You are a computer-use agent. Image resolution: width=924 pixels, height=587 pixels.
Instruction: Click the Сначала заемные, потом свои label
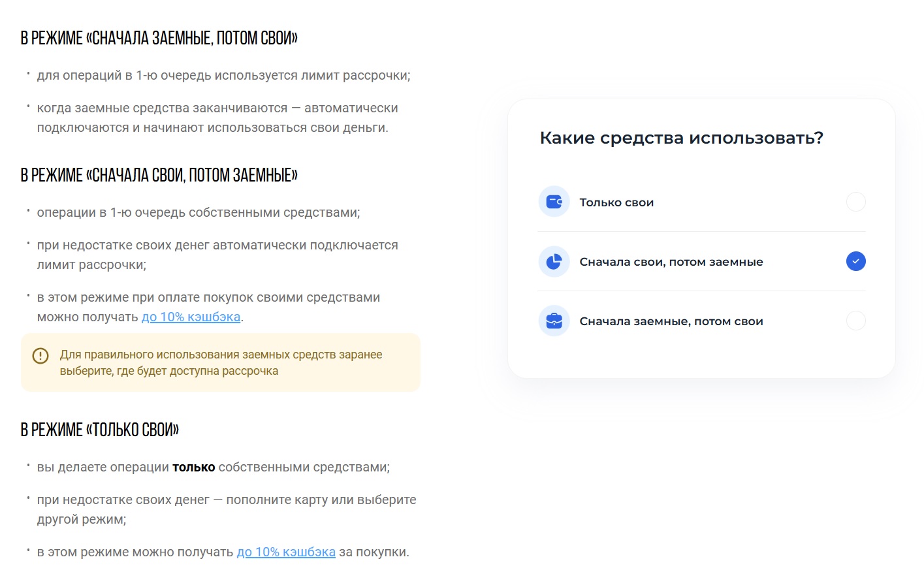[671, 321]
